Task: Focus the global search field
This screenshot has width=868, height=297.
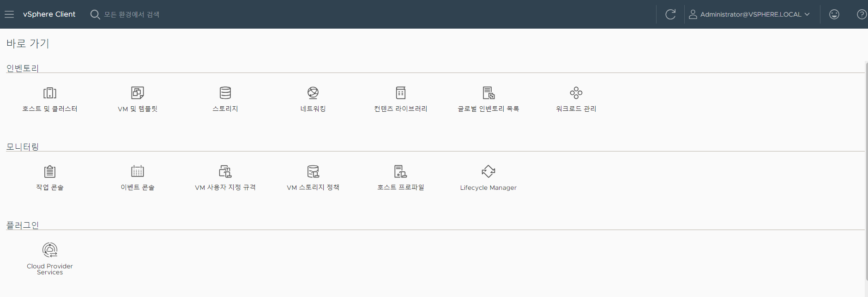Action: tap(132, 14)
